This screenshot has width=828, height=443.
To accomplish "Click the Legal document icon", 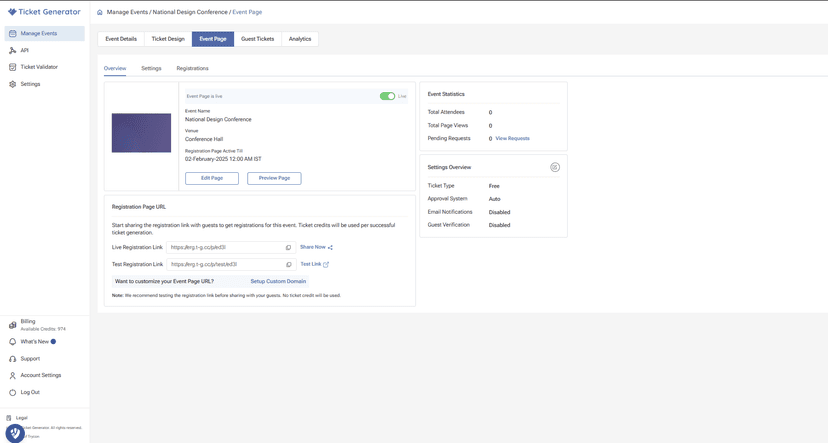I will coord(8,418).
